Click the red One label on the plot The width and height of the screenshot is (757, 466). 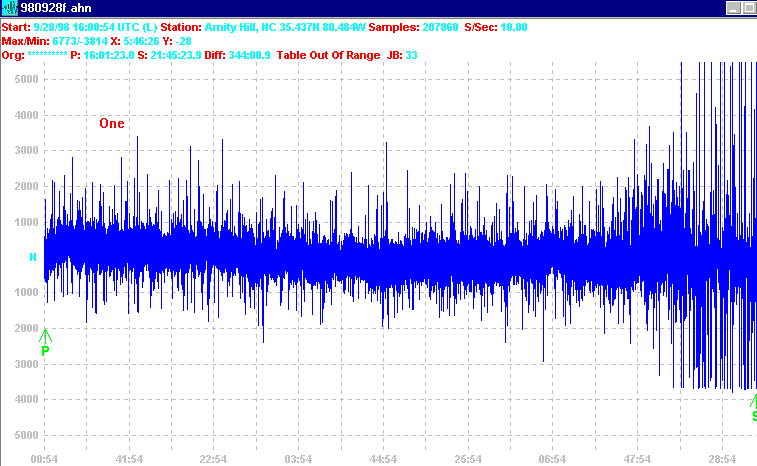point(112,124)
